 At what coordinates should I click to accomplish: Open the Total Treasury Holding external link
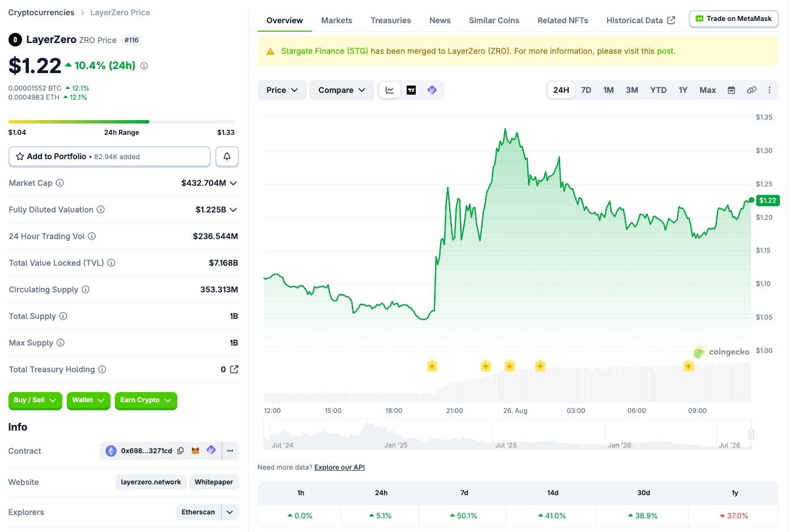pos(234,369)
